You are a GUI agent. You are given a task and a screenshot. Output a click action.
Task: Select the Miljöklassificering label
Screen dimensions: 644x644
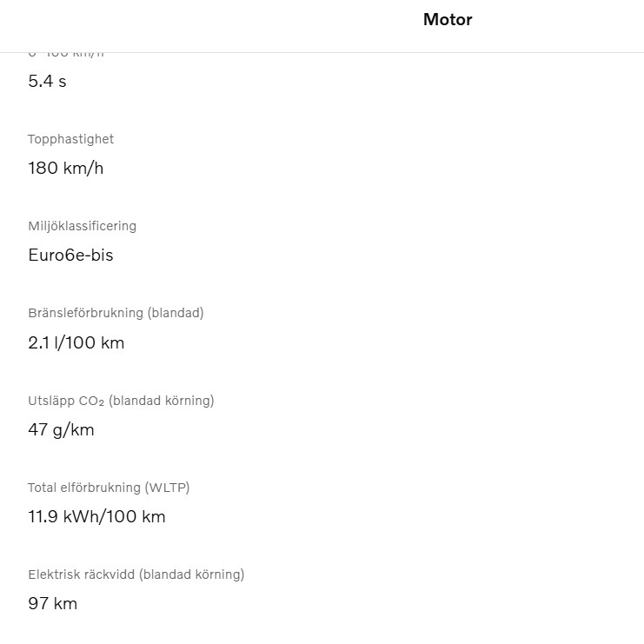point(82,226)
